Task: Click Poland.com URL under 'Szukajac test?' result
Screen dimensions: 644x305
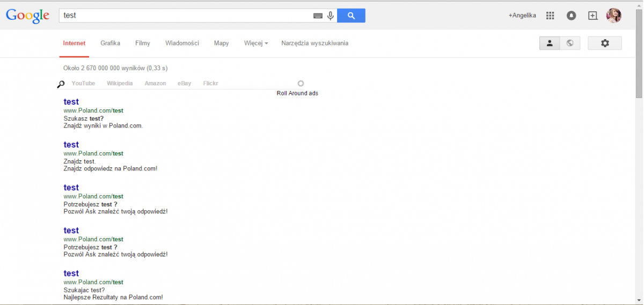Action: (x=93, y=282)
